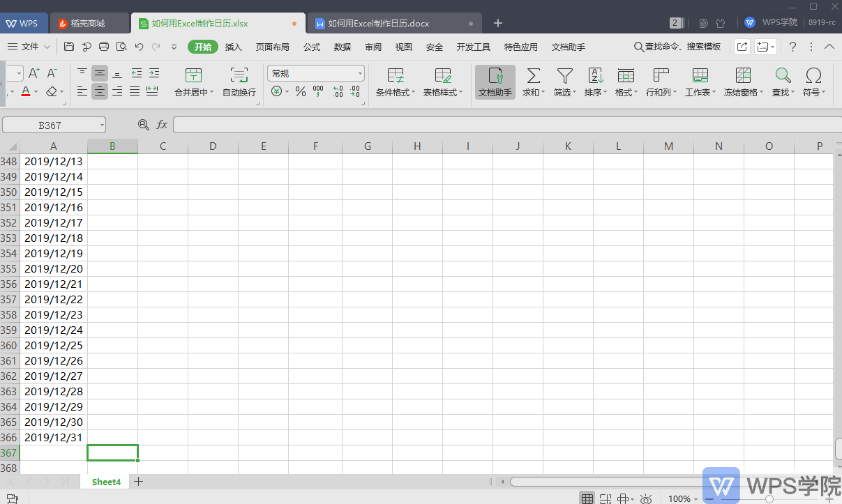Switch to 如何用Excel制作日历.docx tab
The width and height of the screenshot is (842, 504).
[394, 23]
